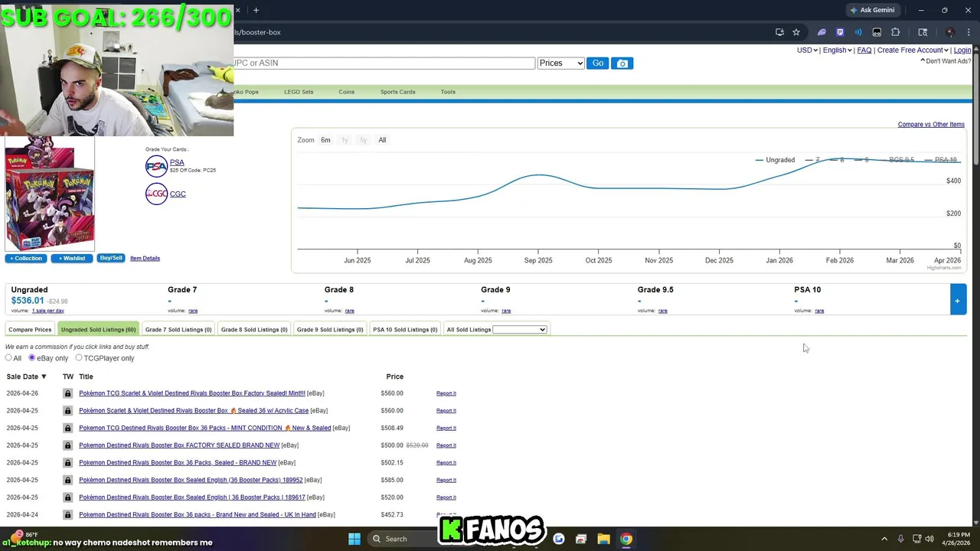Open the Prices search type dropdown
The width and height of the screenshot is (980, 551).
click(x=560, y=64)
